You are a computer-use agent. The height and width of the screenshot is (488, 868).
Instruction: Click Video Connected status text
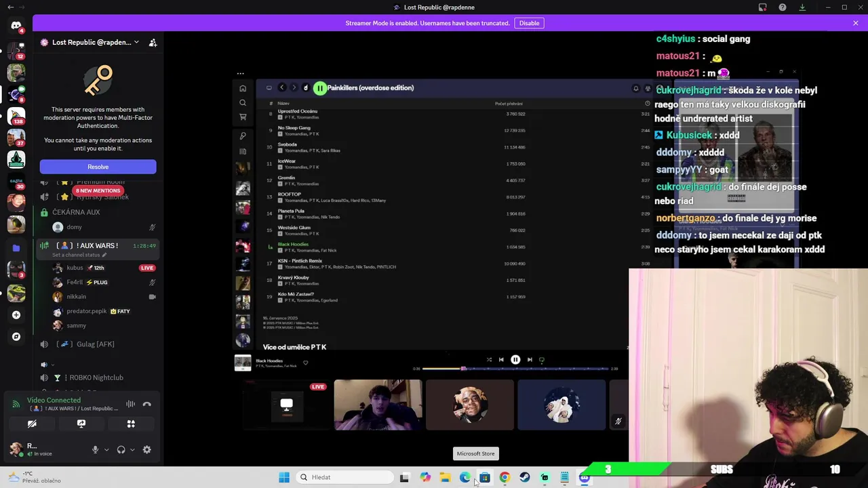[x=54, y=401]
